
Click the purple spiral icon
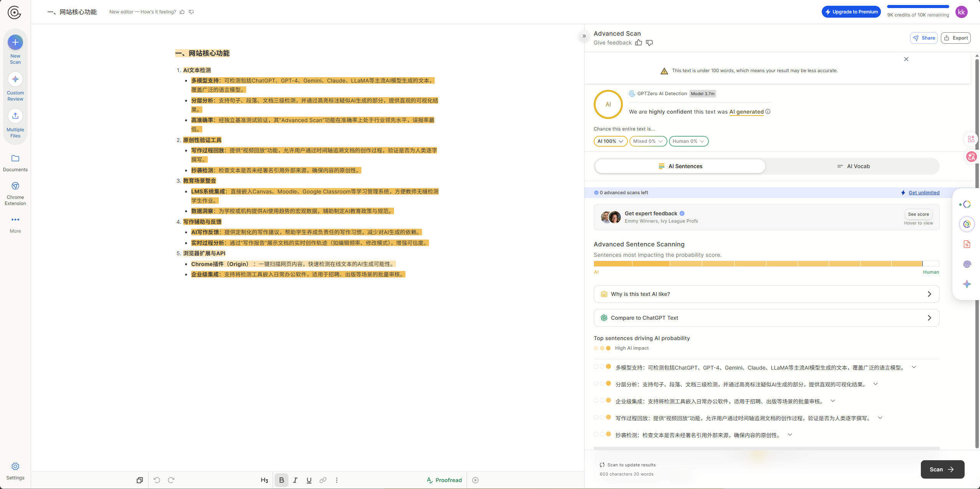point(967,264)
